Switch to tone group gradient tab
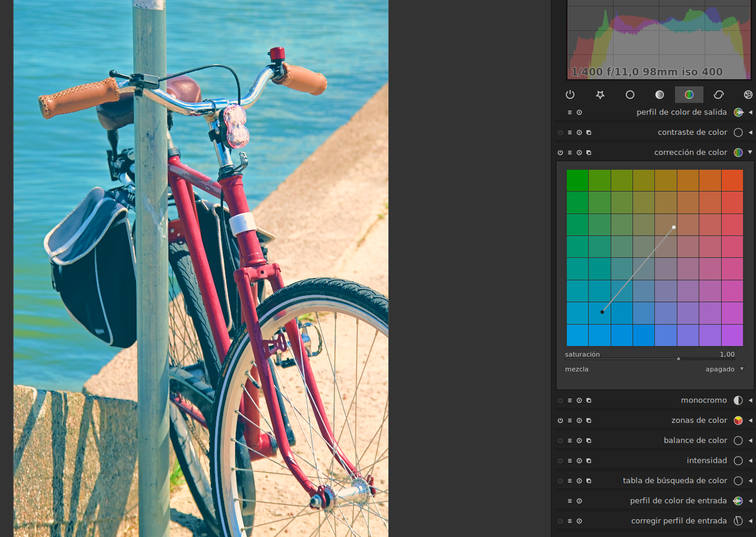 659,95
